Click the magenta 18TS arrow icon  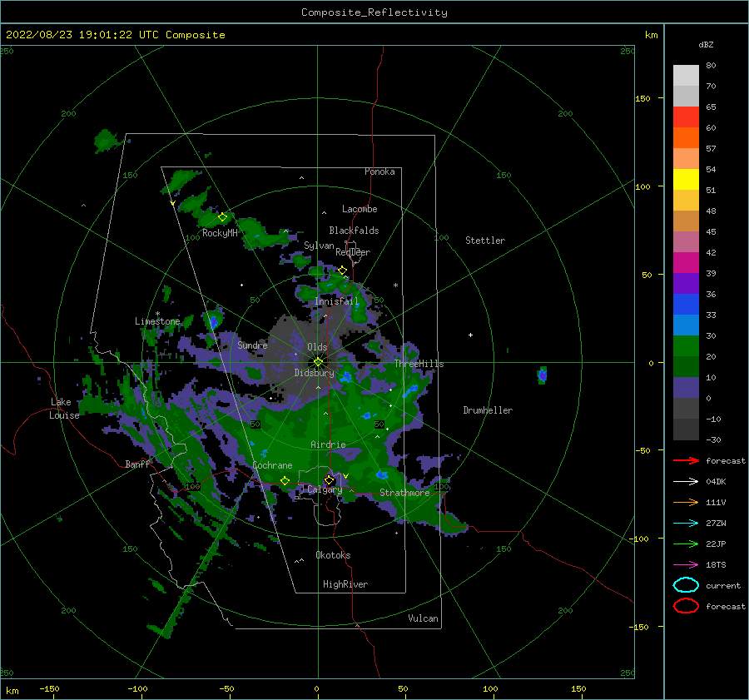[x=686, y=565]
